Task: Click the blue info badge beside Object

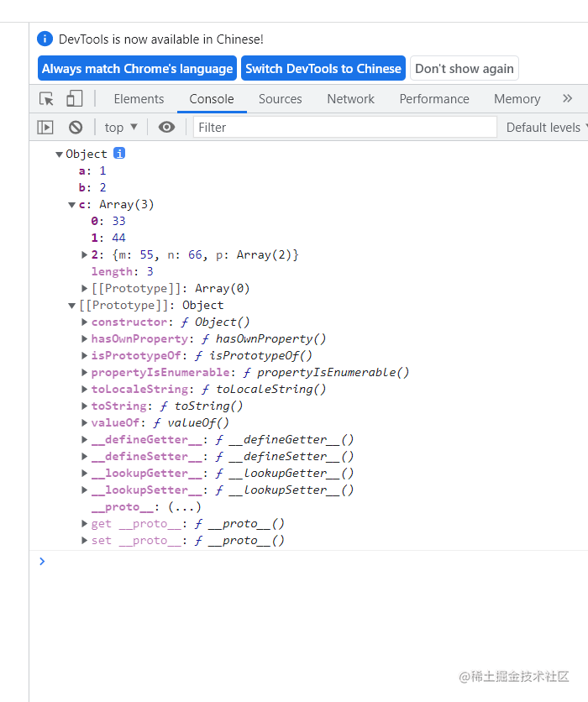Action: tap(119, 154)
